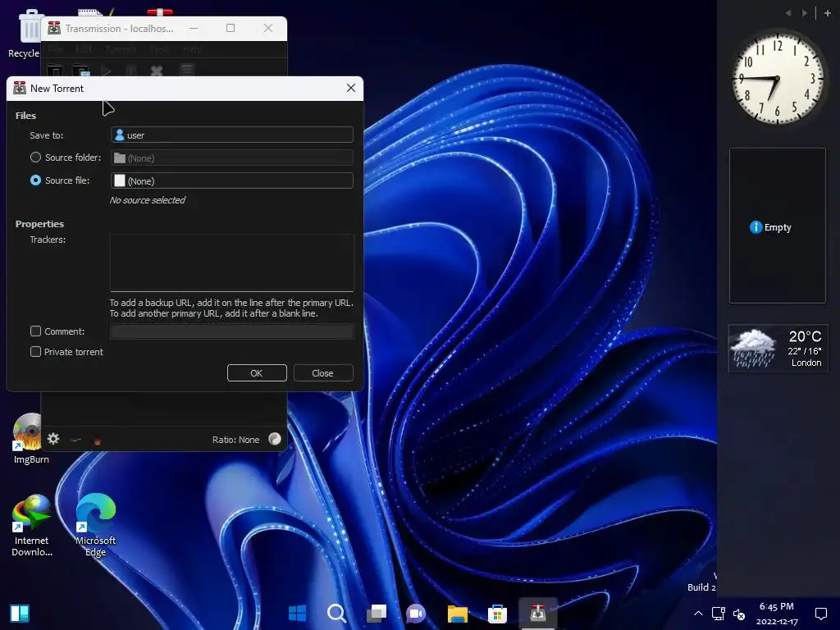Viewport: 840px width, 630px height.
Task: Click the London weather gadget
Action: pos(778,348)
